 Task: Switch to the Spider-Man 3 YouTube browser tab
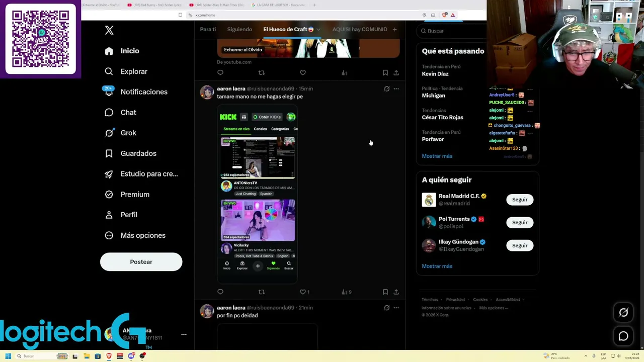[x=217, y=5]
